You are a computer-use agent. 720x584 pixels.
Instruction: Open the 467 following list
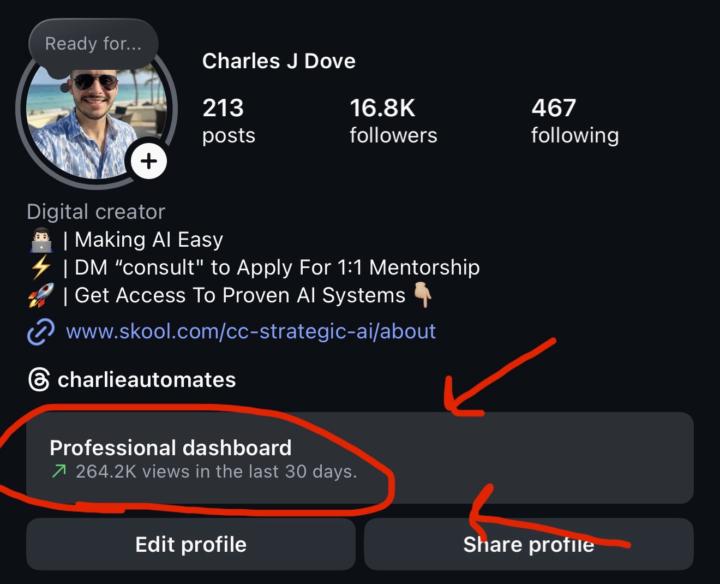(x=574, y=120)
